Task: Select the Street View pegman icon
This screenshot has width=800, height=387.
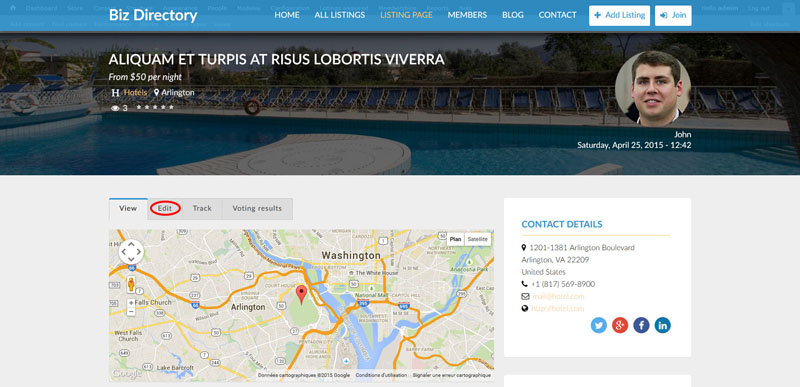Action: pos(131,285)
